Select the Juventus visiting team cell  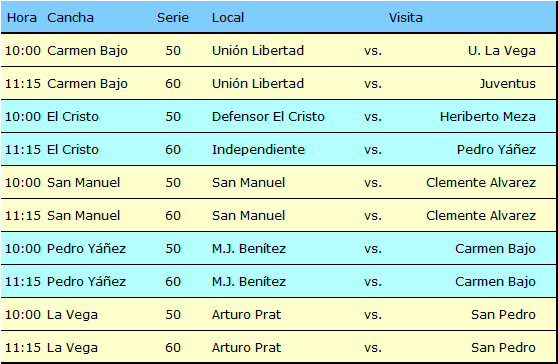pyautogui.click(x=507, y=84)
